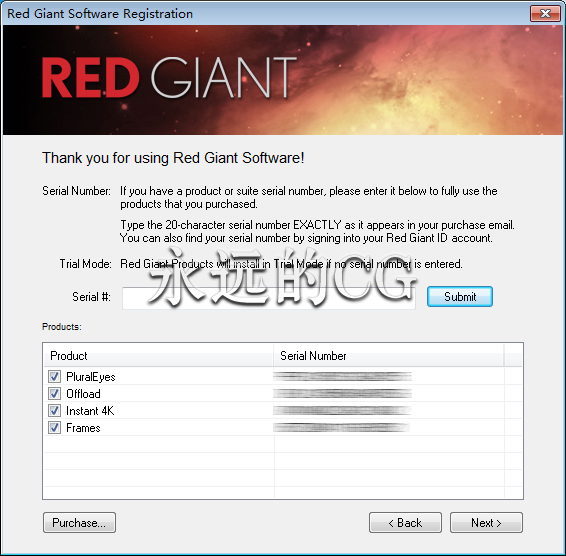Image resolution: width=566 pixels, height=556 pixels.
Task: Toggle the Offload product checkbox
Action: [x=55, y=394]
